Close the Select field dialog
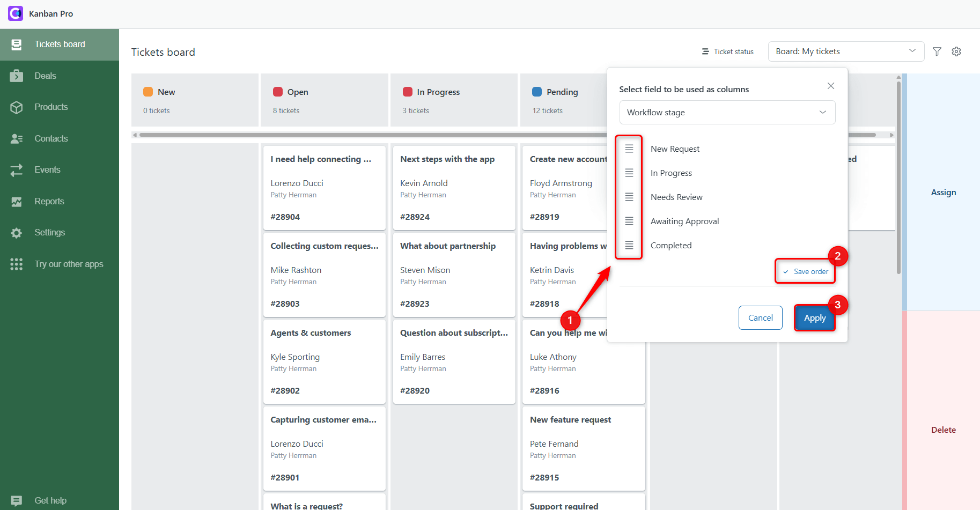The height and width of the screenshot is (510, 980). [x=830, y=86]
